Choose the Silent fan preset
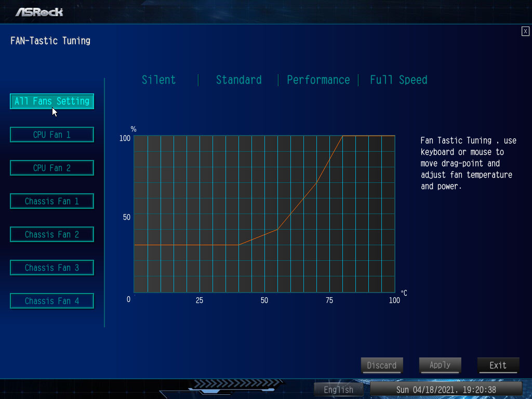Viewport: 532px width, 399px height. pyautogui.click(x=159, y=79)
